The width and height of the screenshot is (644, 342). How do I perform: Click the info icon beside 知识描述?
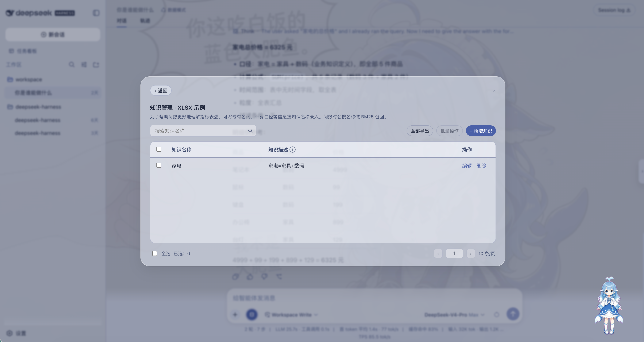(x=293, y=149)
